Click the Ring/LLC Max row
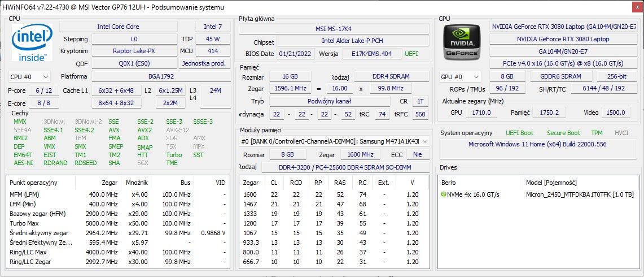This screenshot has height=277, width=644. coord(119,252)
